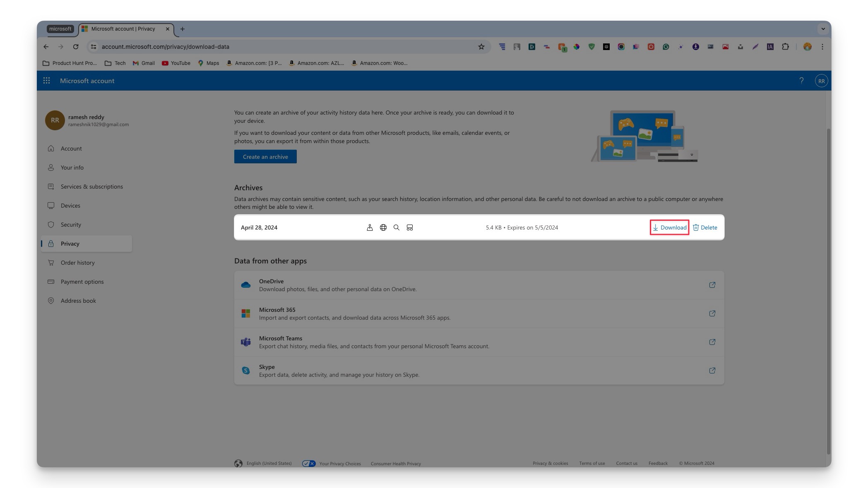Viewport: 868px width, 488px height.
Task: View site information icon in address bar
Action: (94, 47)
